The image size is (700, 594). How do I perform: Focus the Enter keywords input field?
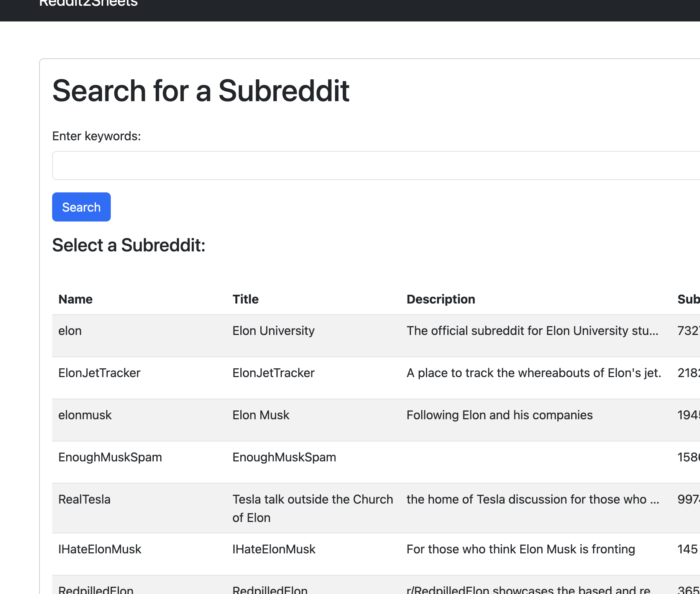(x=376, y=166)
